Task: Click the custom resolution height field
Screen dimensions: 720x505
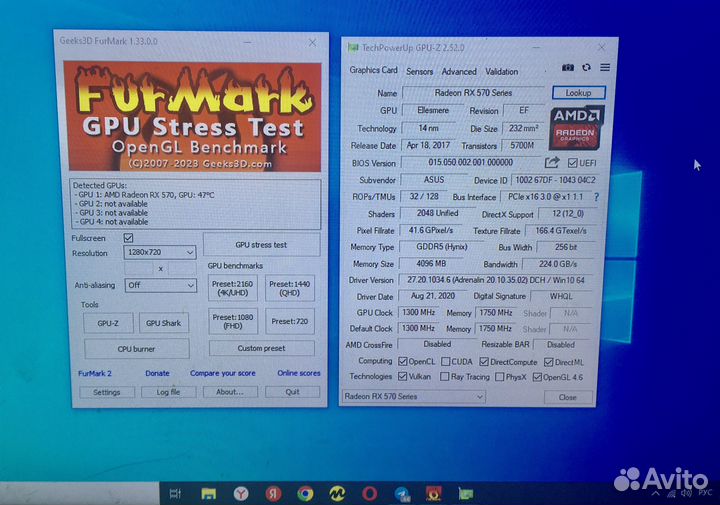Action: pyautogui.click(x=182, y=269)
